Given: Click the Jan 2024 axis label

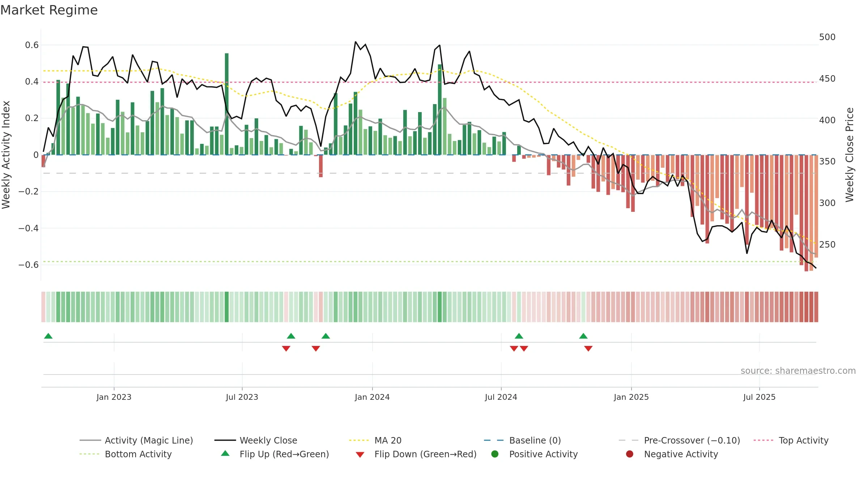Looking at the screenshot, I should (372, 397).
